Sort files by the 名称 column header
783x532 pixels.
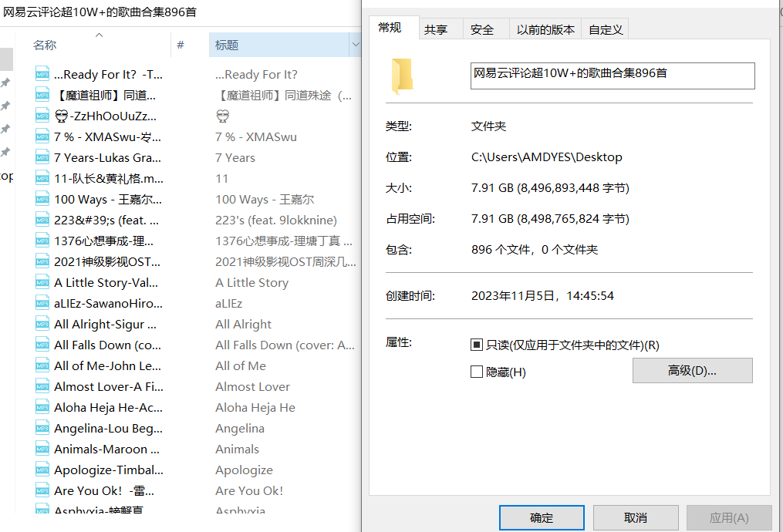coord(45,45)
